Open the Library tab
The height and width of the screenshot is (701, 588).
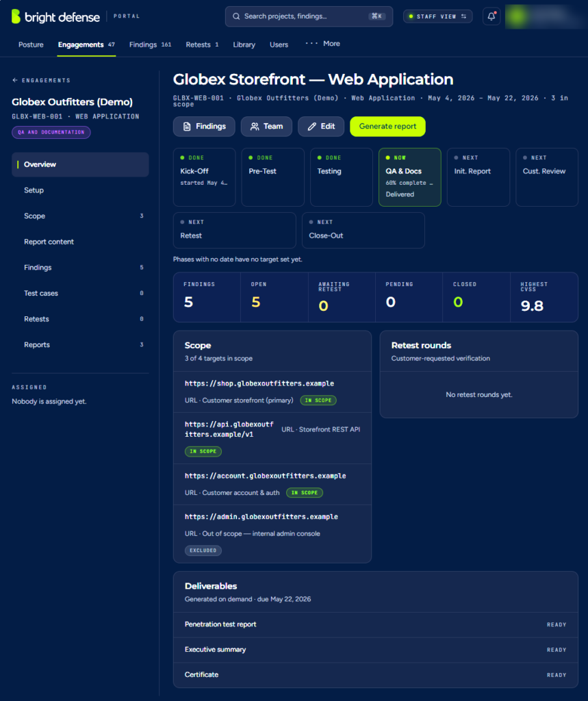244,44
